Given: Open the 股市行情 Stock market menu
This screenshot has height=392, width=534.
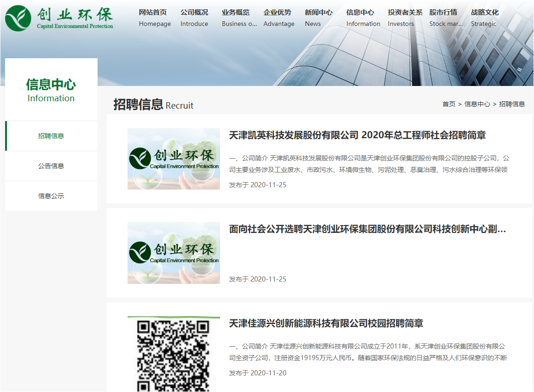Looking at the screenshot, I should pos(446,18).
